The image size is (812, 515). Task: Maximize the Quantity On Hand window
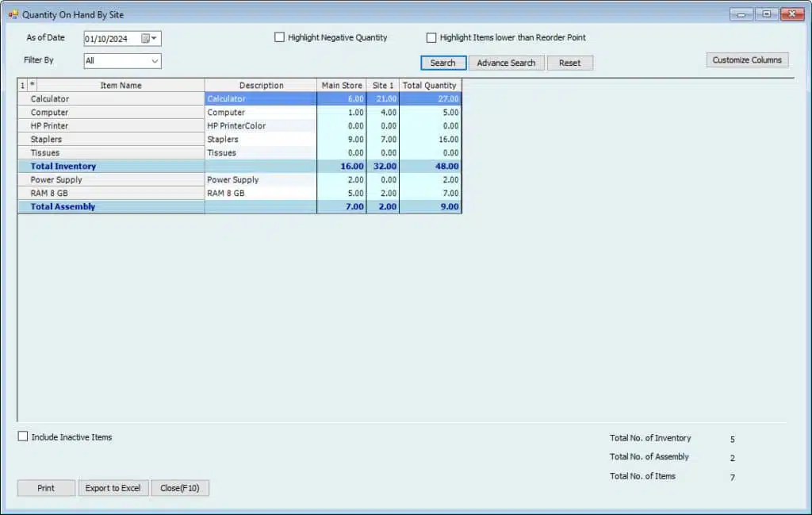coord(766,14)
